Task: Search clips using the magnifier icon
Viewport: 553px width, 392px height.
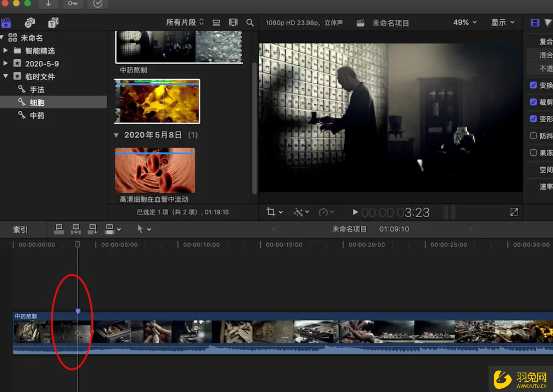Action: tap(250, 22)
